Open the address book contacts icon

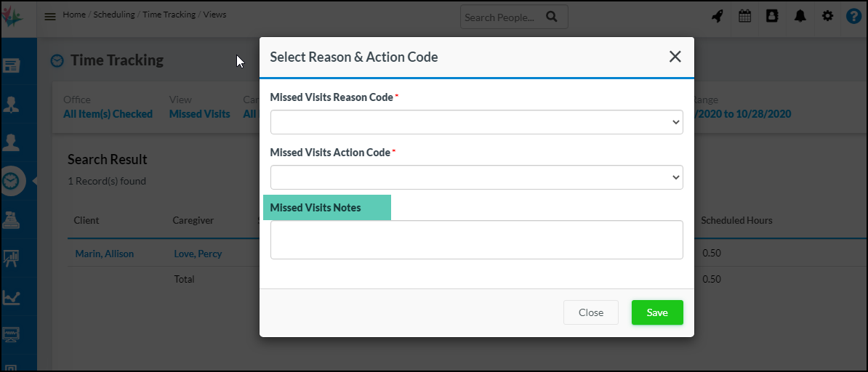772,16
